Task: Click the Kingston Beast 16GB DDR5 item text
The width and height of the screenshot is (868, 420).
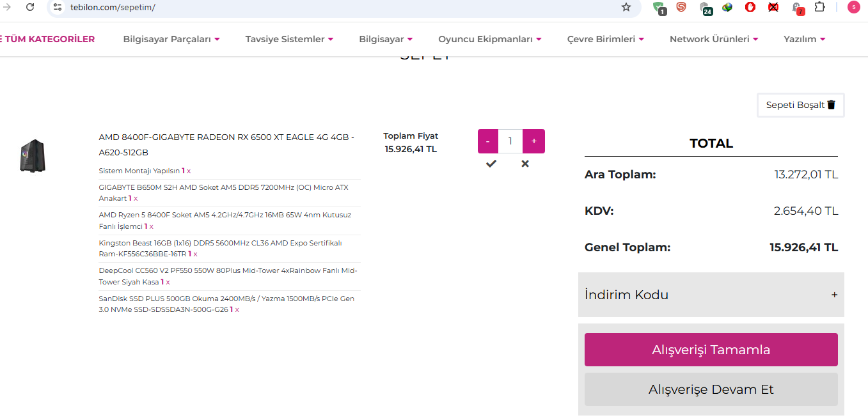Action: pyautogui.click(x=221, y=248)
